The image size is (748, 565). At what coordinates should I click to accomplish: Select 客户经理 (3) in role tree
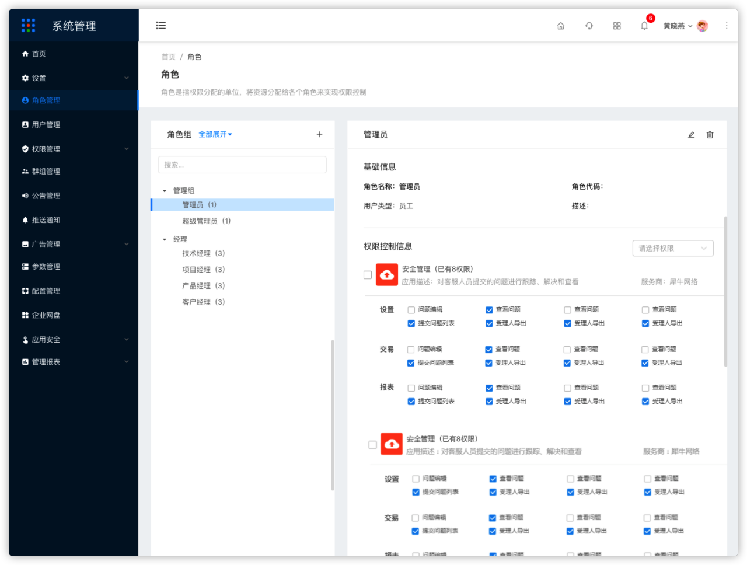pyautogui.click(x=204, y=302)
